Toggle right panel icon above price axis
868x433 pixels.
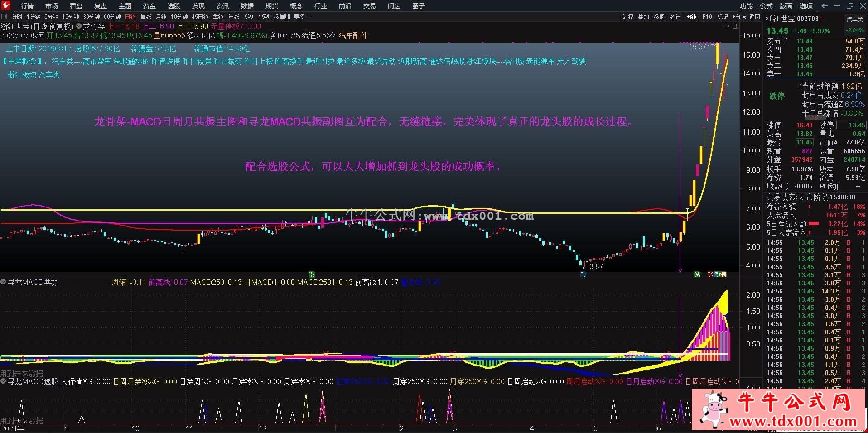[736, 26]
